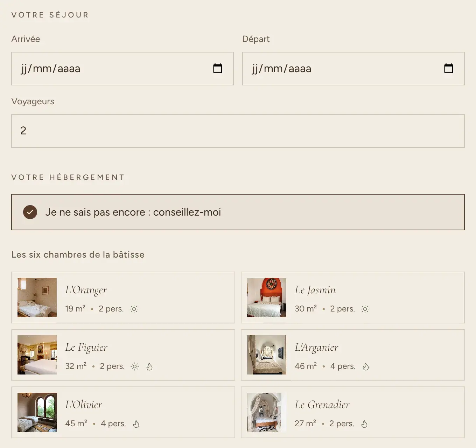This screenshot has height=448, width=476.
Task: Click the "32 m²" size text
Action: 76,366
